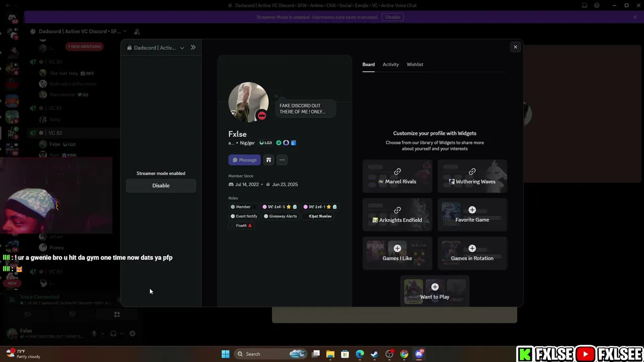This screenshot has width=644, height=362.
Task: Select the Giveaway Alerts role chip
Action: point(280,216)
